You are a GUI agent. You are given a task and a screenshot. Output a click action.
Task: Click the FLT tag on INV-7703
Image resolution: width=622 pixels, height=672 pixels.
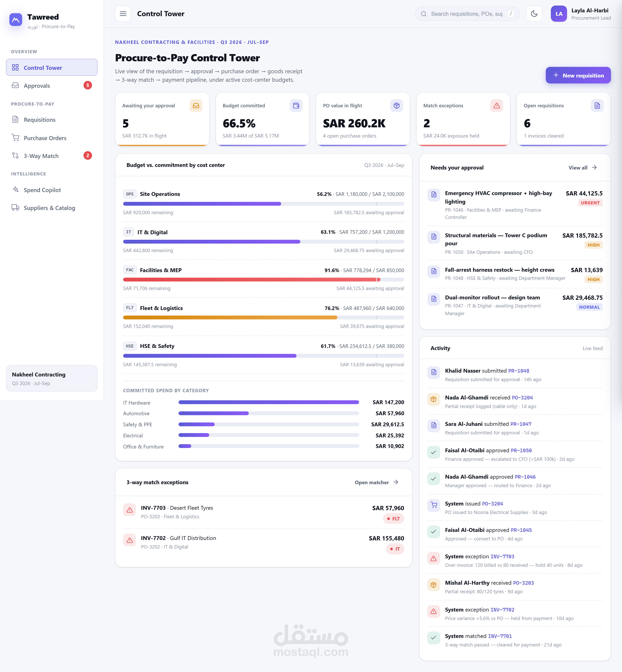[393, 519]
